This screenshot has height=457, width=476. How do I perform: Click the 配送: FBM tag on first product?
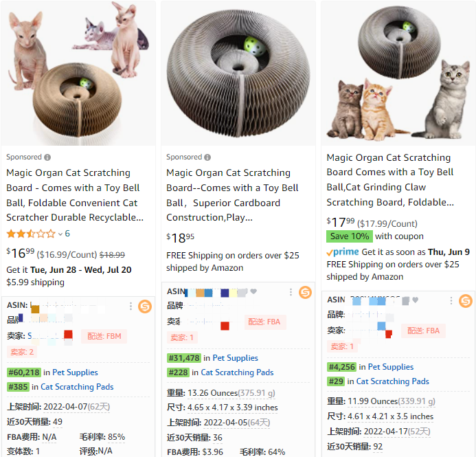(104, 336)
